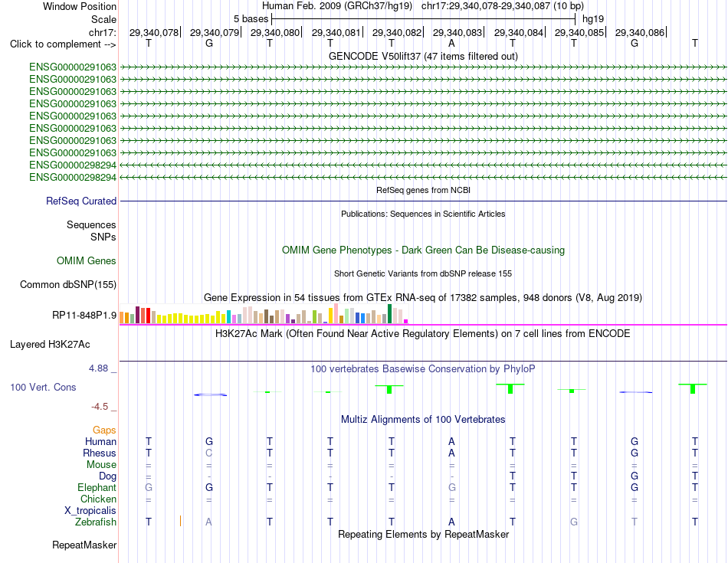728x563 pixels.
Task: Click the OMIM Genes label
Action: 86,261
